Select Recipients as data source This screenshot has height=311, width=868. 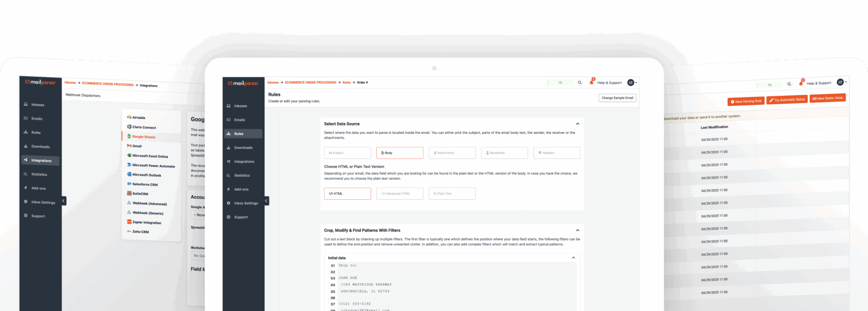(504, 153)
